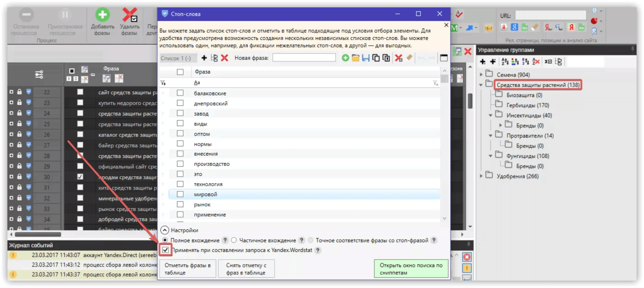The image size is (644, 288).
Task: Expand the Семена (904) group
Action: point(481,75)
